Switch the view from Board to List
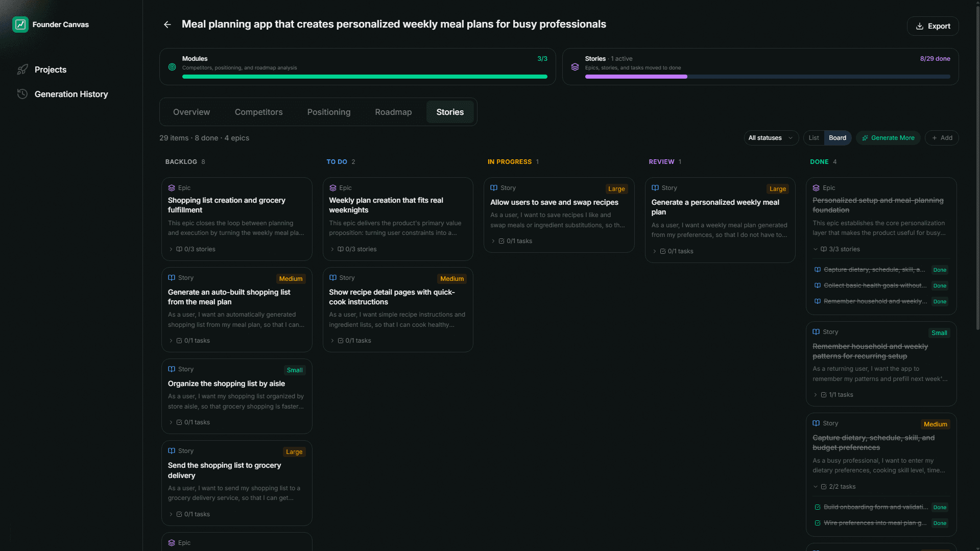This screenshot has height=551, width=980. [x=813, y=138]
